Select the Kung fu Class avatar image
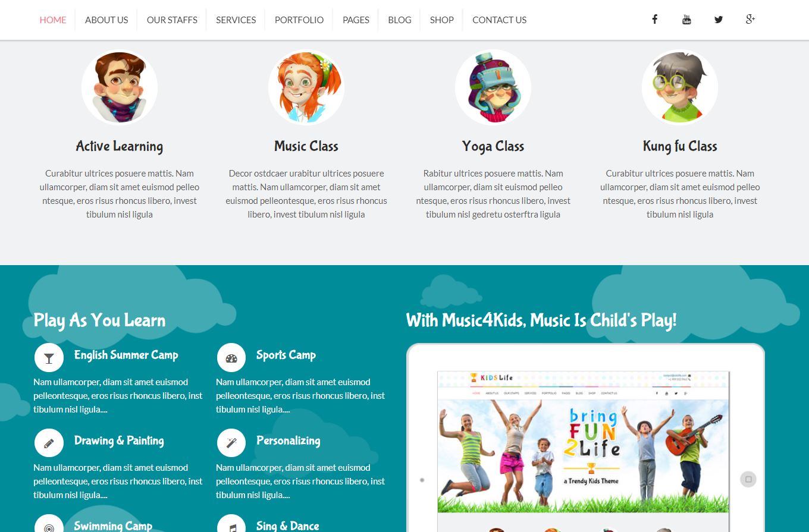Screen dimensions: 809x532 pyautogui.click(x=680, y=87)
